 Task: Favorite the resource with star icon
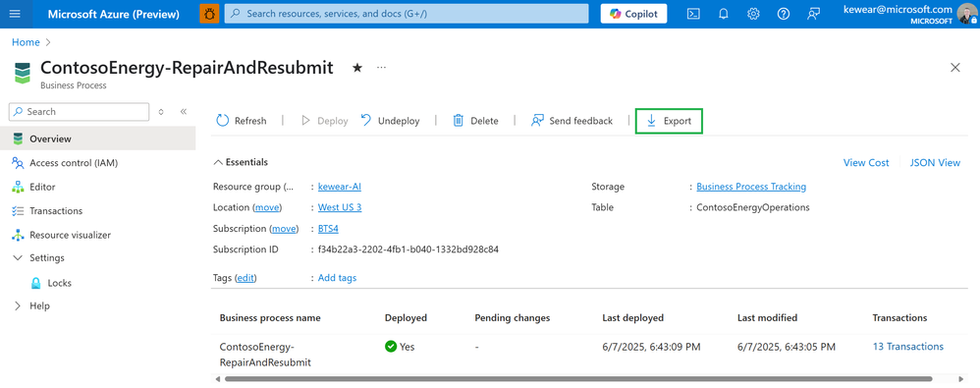(x=356, y=68)
